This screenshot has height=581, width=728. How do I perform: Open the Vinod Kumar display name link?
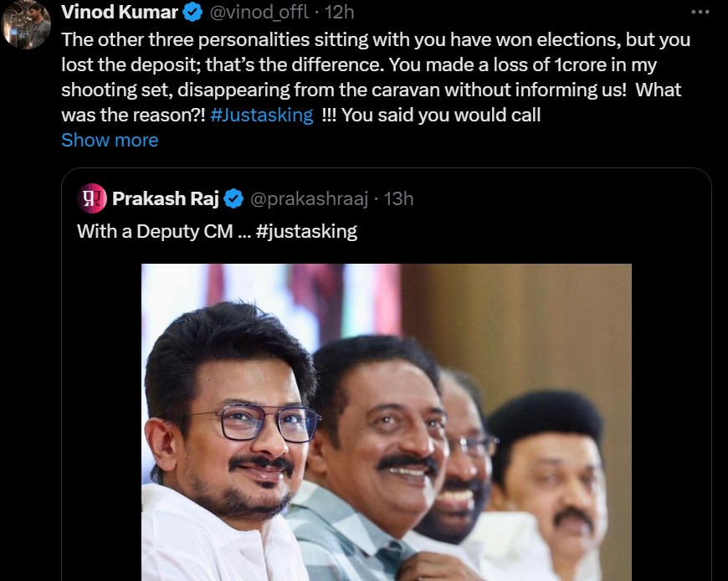pos(120,12)
